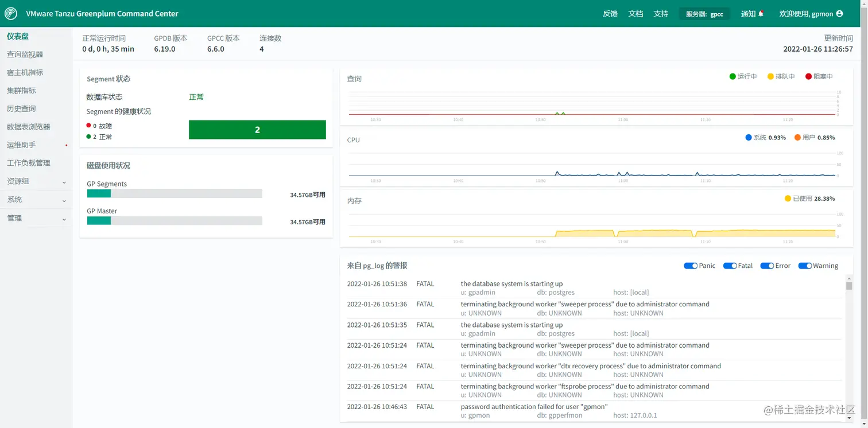This screenshot has width=868, height=428.
Task: Click the 0 故障 segment count
Action: click(99, 126)
